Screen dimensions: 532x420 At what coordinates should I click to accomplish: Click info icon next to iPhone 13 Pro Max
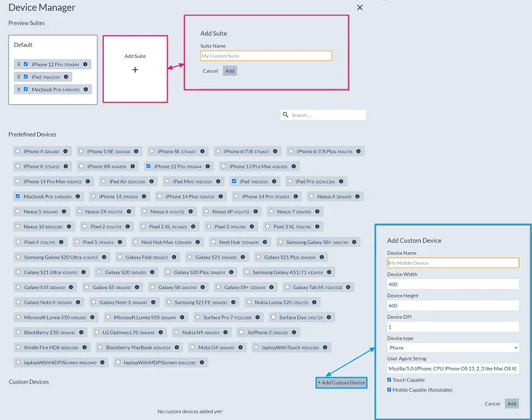[x=293, y=166]
